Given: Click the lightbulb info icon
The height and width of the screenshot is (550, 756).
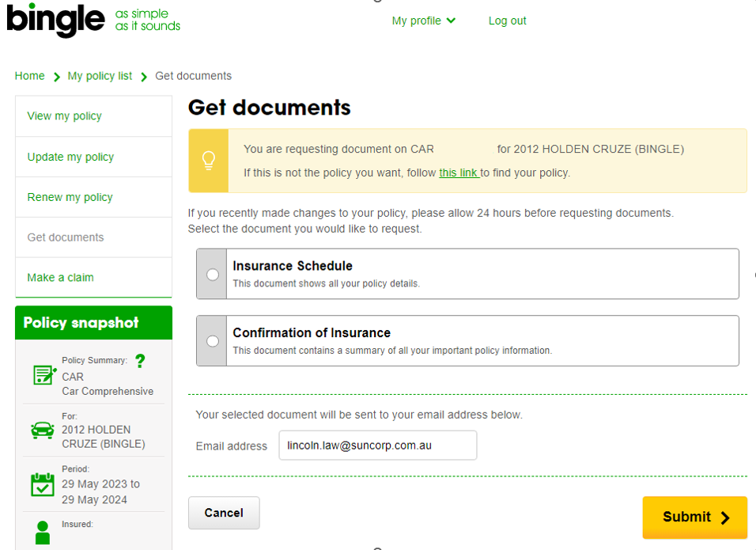Looking at the screenshot, I should 208,161.
